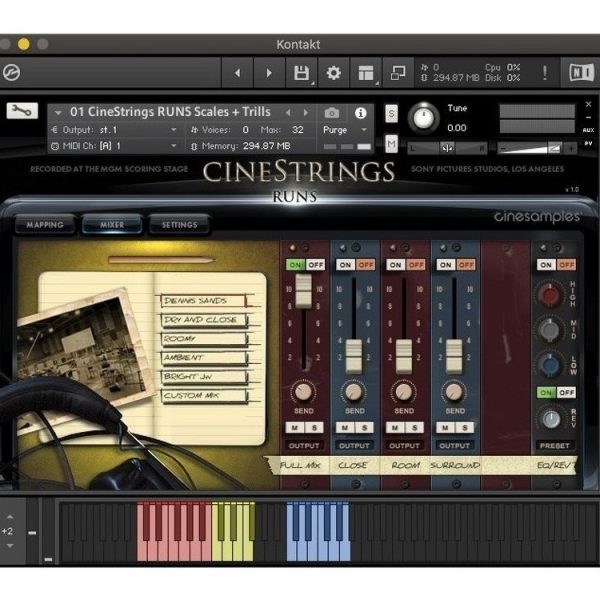Open the Purge dropdown menu
Image resolution: width=600 pixels, height=600 pixels.
click(x=345, y=130)
